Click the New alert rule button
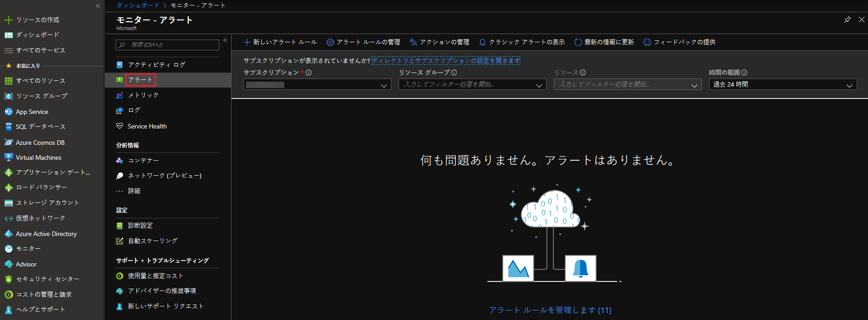The height and width of the screenshot is (320, 868). 280,42
